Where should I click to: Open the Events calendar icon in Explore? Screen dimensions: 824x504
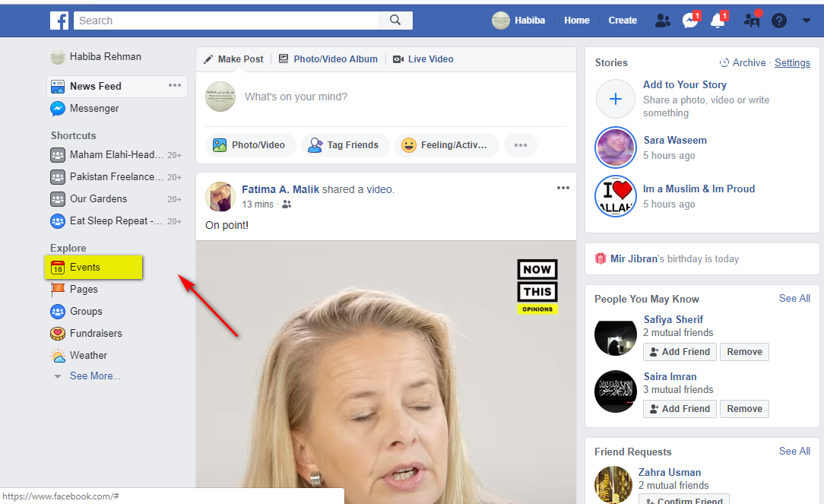58,268
